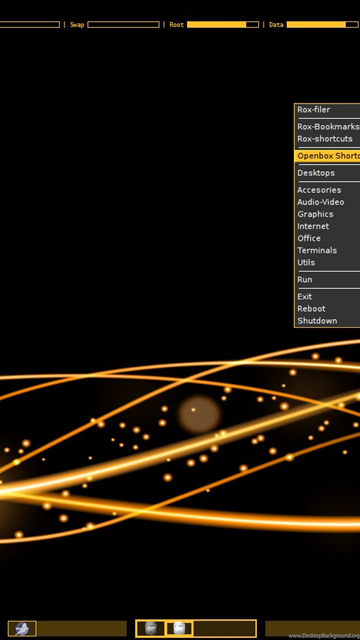Open the Rox-Bookmarks submenu
Image resolution: width=360 pixels, height=640 pixels.
(x=327, y=127)
